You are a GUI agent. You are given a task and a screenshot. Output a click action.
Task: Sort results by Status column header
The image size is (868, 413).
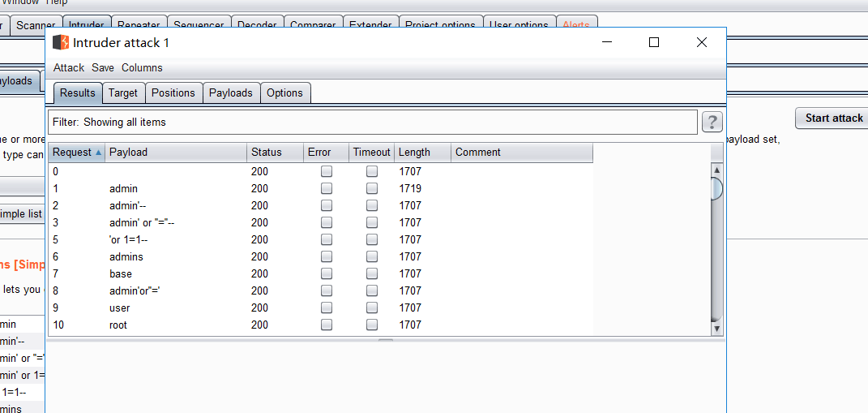coord(275,153)
